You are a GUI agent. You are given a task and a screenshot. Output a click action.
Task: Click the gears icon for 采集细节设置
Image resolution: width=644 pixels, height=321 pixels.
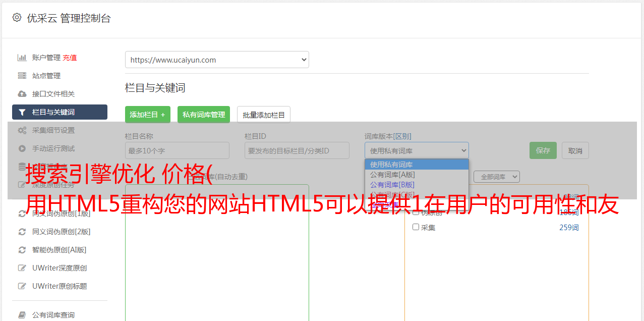(22, 130)
